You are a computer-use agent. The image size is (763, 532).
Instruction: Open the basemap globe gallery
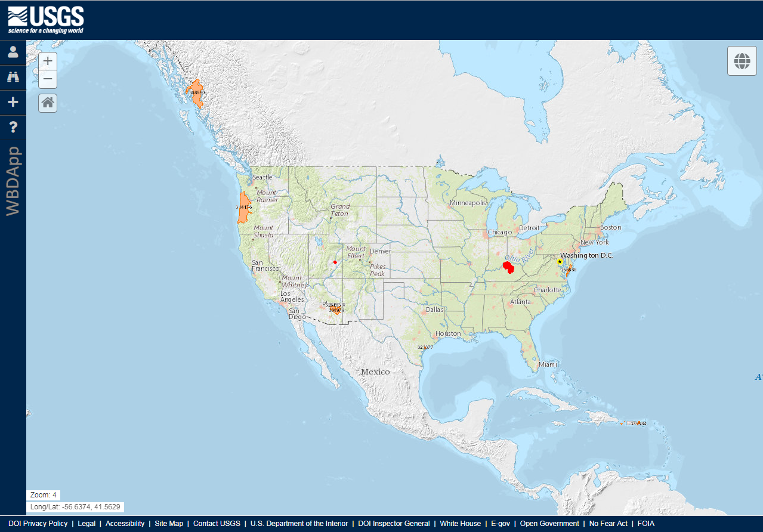pos(742,60)
